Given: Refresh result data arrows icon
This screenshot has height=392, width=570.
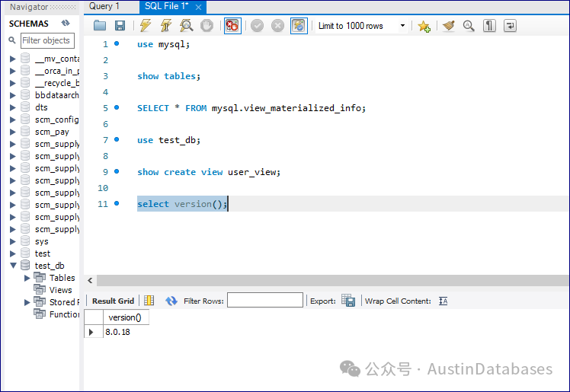Looking at the screenshot, I should (x=171, y=301).
